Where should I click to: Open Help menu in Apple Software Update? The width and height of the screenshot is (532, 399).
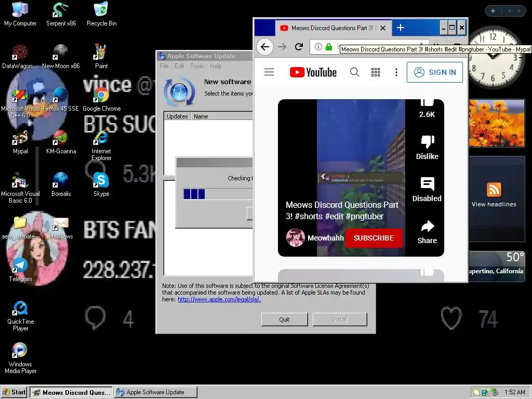click(x=216, y=66)
